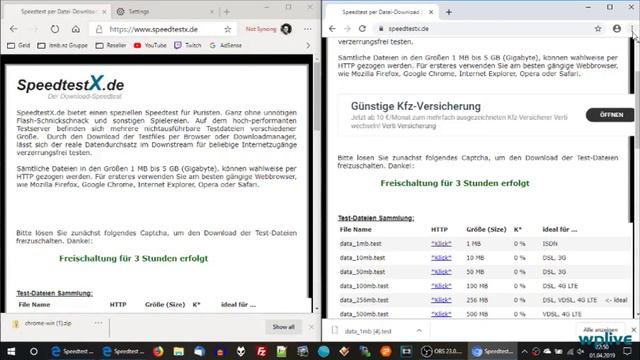Click the *Klick* link for data_100mb.test

tap(441, 286)
